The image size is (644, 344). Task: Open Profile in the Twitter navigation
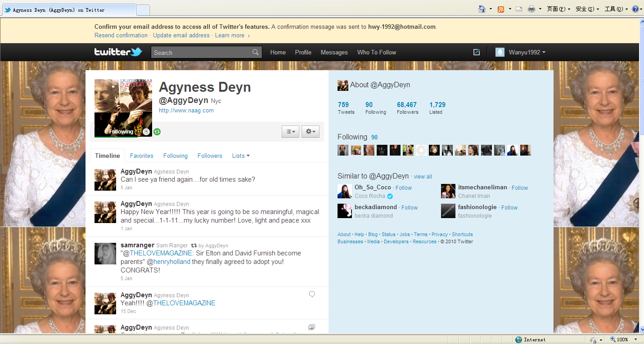(x=303, y=52)
